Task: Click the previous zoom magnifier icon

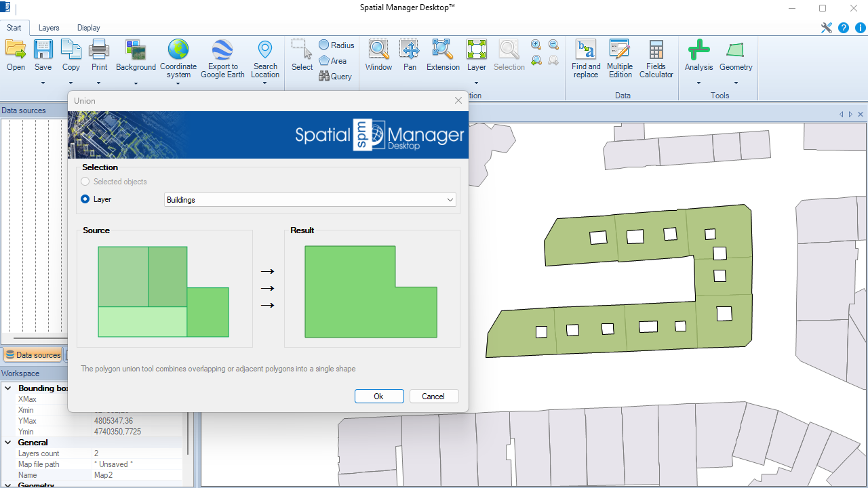Action: [x=536, y=60]
